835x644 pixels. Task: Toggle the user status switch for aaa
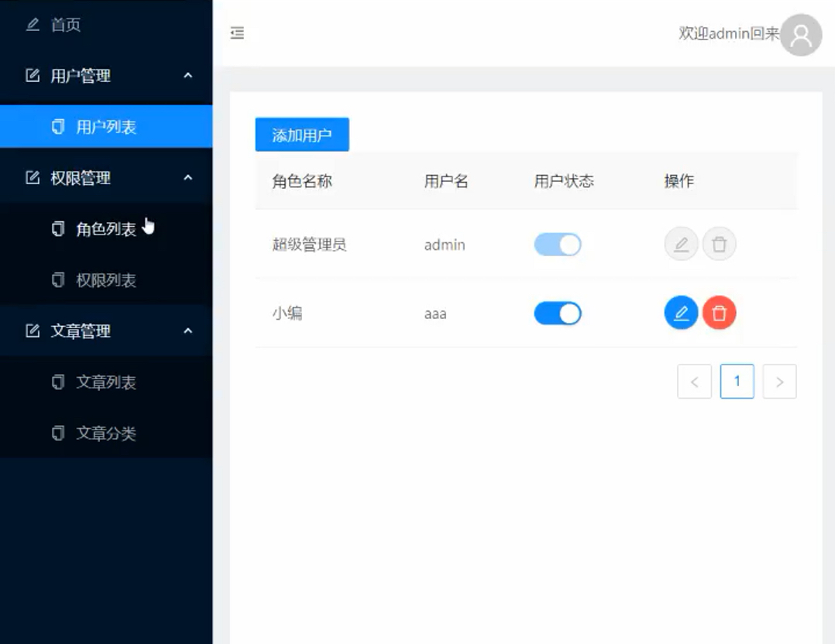pyautogui.click(x=558, y=313)
